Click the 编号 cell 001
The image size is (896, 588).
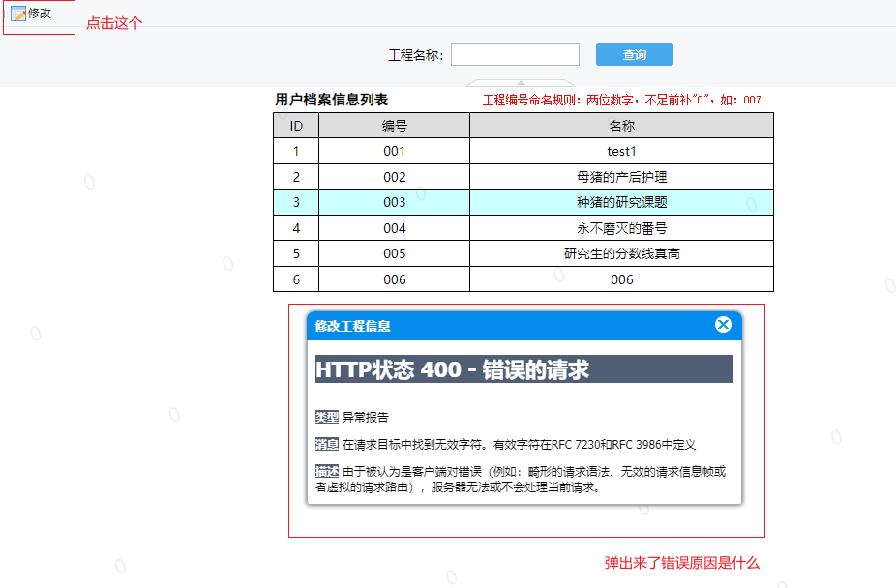(394, 151)
